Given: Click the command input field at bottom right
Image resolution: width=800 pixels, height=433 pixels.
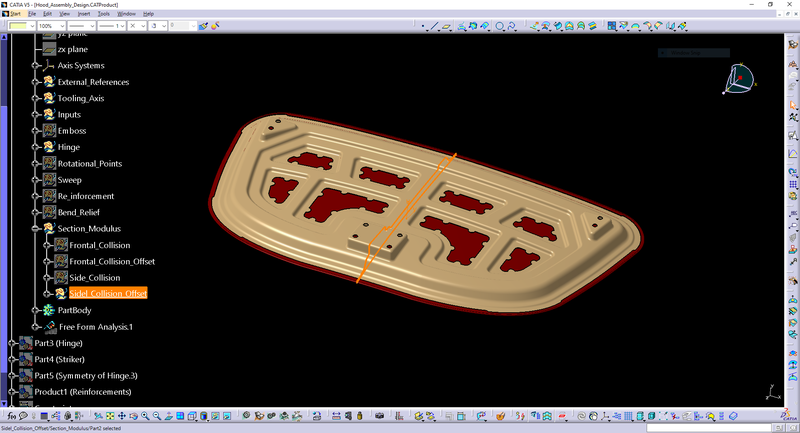Looking at the screenshot, I should click(x=709, y=427).
